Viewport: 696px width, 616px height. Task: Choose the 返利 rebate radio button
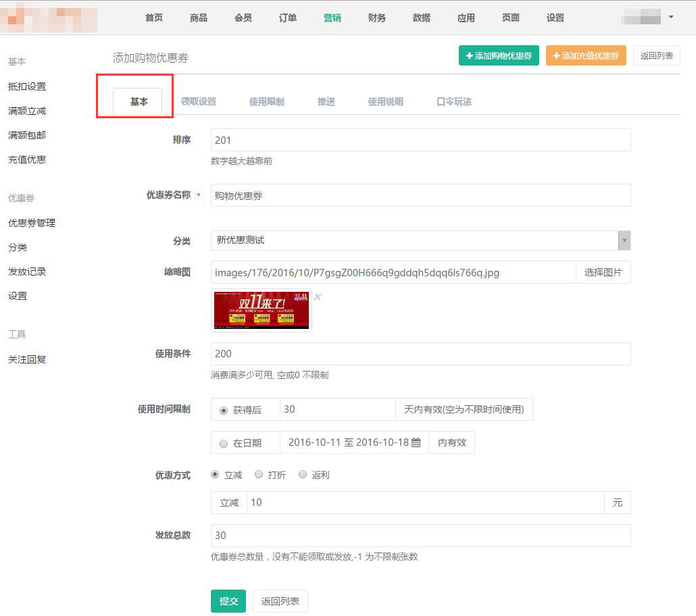pyautogui.click(x=303, y=475)
